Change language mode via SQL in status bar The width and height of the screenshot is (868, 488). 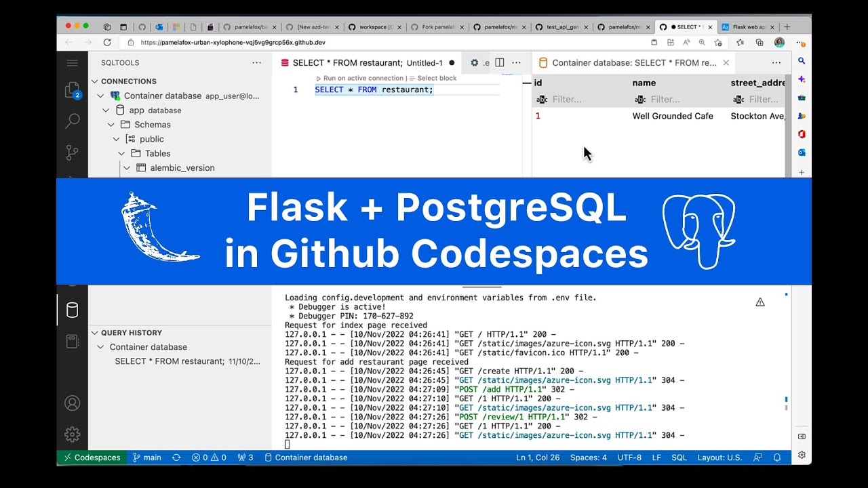point(679,457)
